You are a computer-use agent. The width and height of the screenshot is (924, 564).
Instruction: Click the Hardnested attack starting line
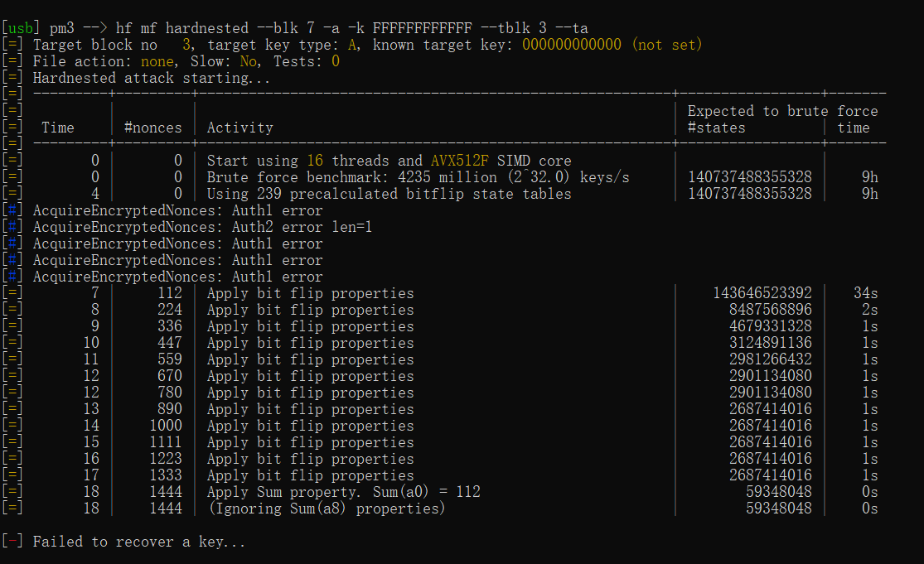[152, 78]
